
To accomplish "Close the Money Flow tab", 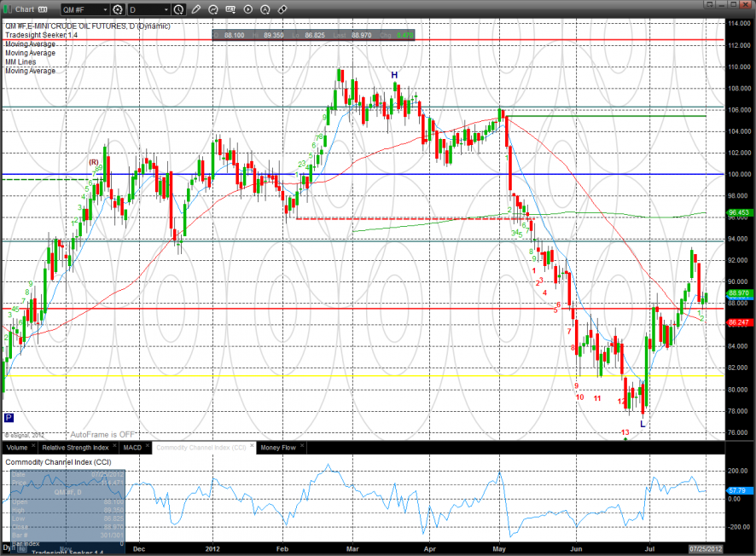I will coord(301,447).
